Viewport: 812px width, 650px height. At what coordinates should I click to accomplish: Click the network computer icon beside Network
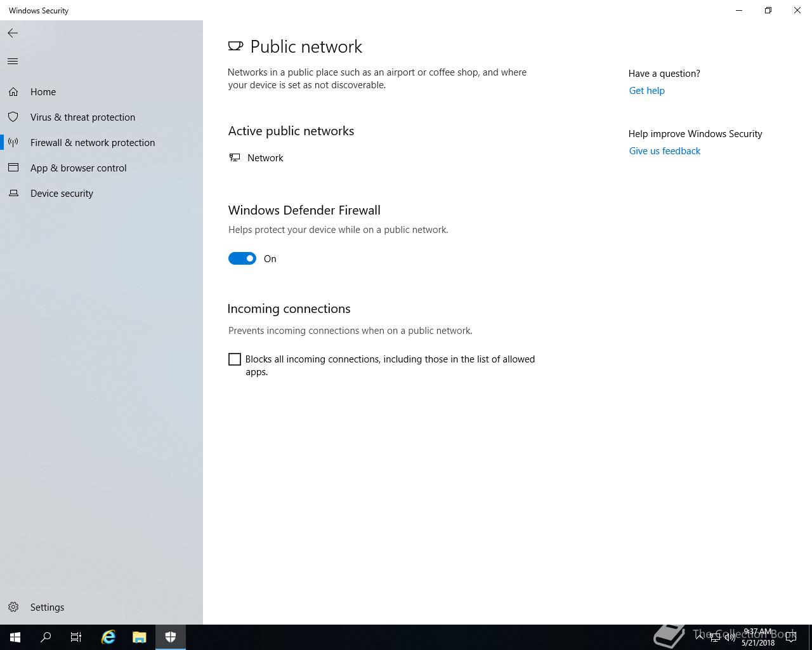click(x=235, y=157)
